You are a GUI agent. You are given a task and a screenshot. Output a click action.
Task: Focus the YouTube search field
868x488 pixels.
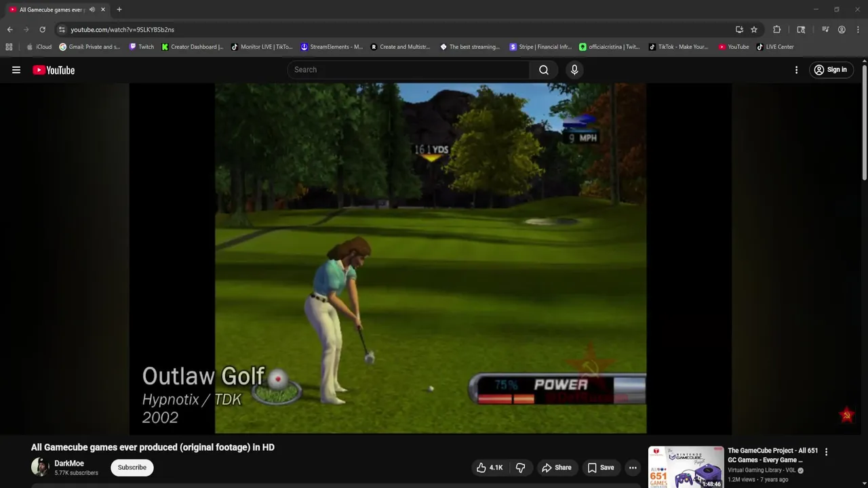pyautogui.click(x=409, y=70)
